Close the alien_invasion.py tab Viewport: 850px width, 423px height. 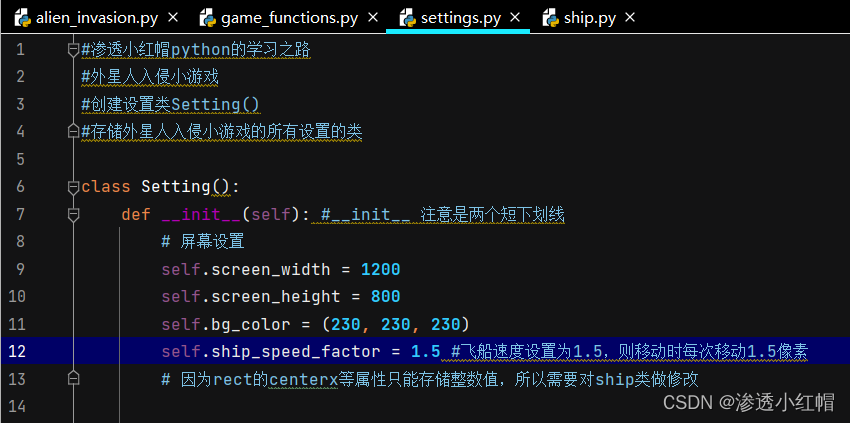click(173, 18)
